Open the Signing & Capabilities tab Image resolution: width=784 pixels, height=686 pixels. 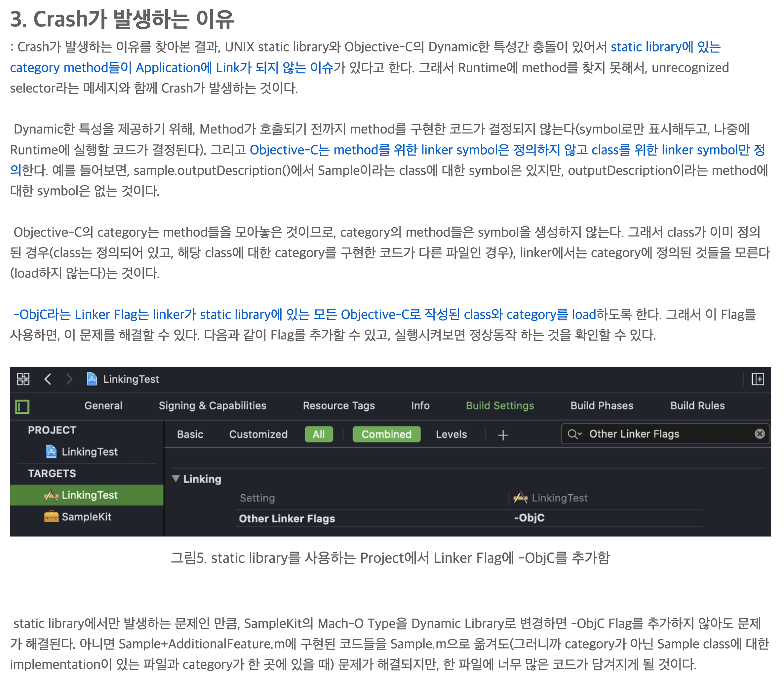[x=212, y=405]
